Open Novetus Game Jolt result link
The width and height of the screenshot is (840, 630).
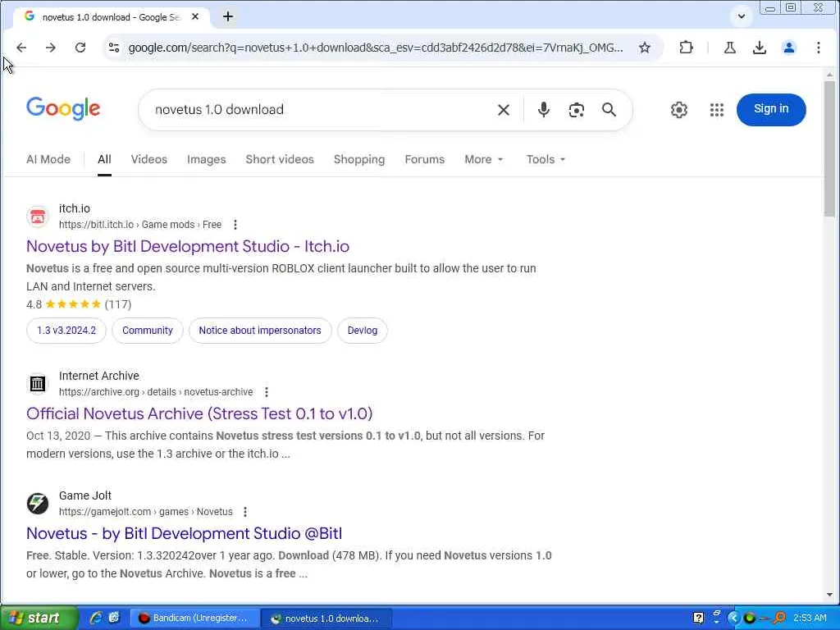(x=185, y=533)
